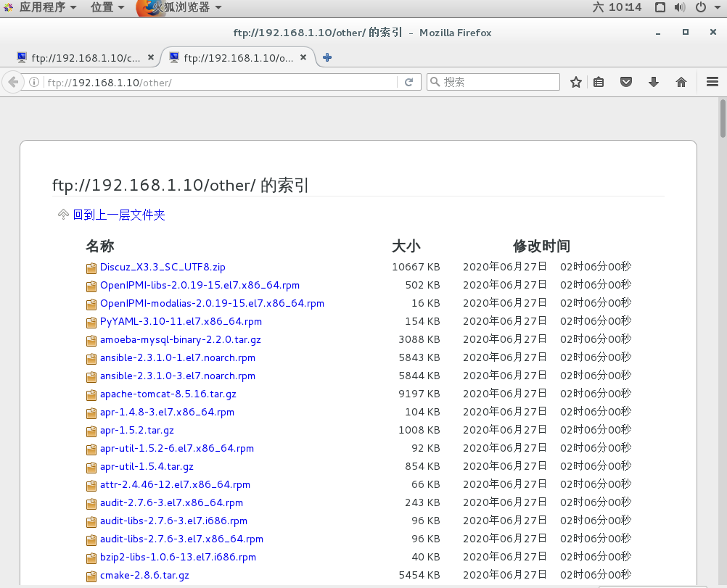Click the 5454 KB size value
This screenshot has height=588, width=727.
tap(419, 575)
